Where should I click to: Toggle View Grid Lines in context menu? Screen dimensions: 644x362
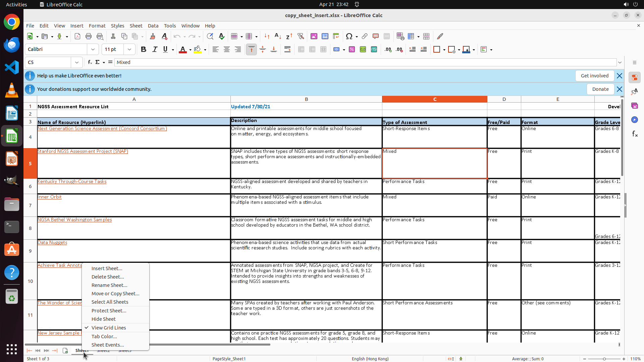109,328
